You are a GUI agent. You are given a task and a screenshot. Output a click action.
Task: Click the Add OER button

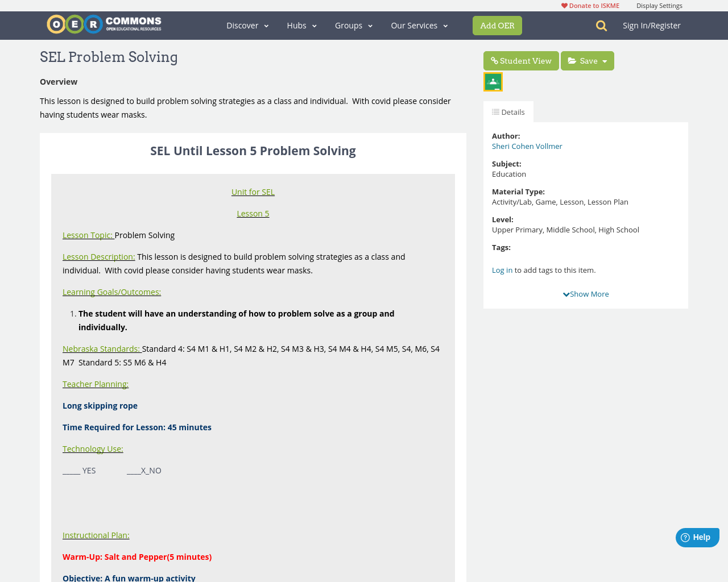click(x=497, y=25)
